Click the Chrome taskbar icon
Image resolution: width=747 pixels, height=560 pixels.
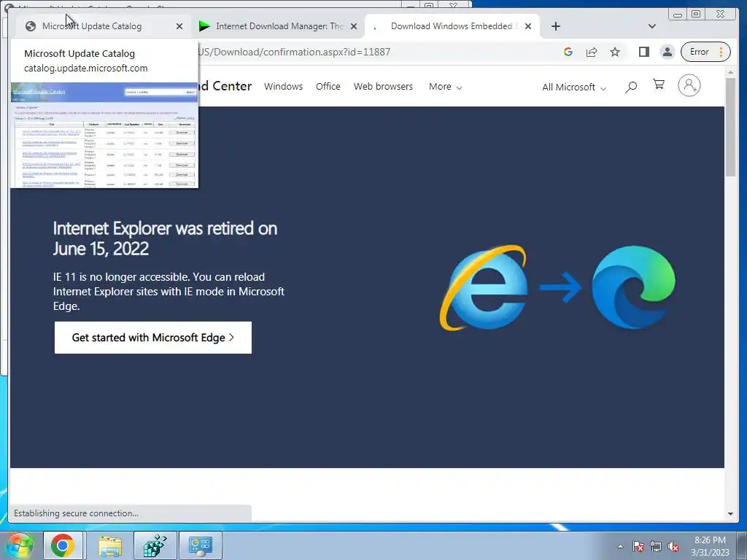[x=63, y=545]
